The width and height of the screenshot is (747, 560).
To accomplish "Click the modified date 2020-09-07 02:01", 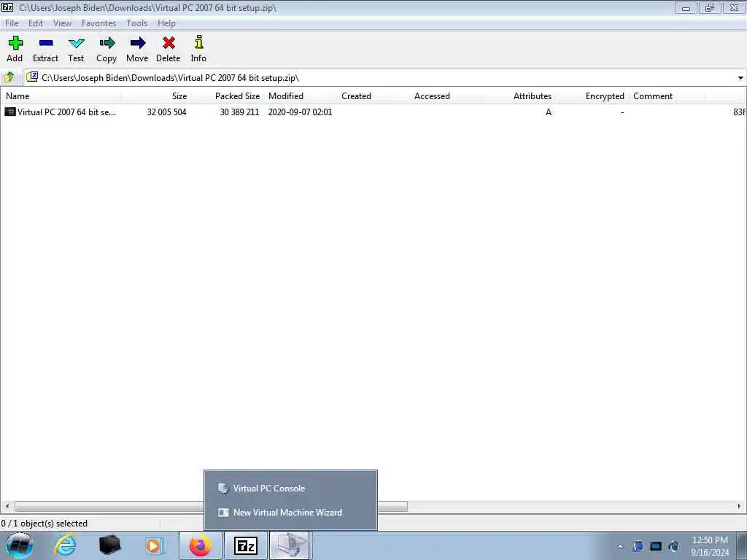I will point(300,112).
